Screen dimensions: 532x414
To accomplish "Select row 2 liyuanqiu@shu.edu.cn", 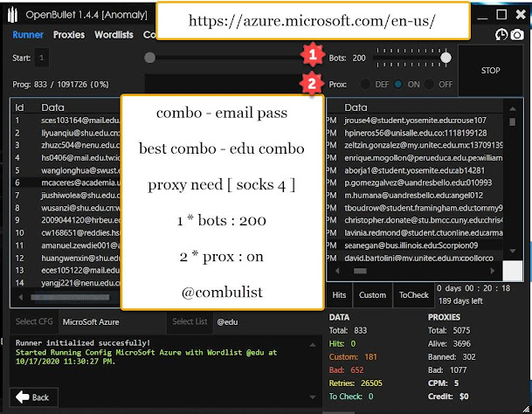I will tap(67, 133).
